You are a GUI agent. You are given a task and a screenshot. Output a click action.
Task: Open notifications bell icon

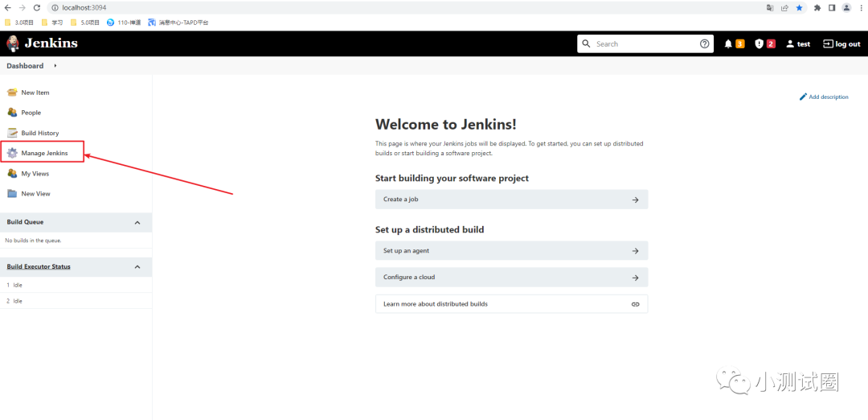pos(728,43)
